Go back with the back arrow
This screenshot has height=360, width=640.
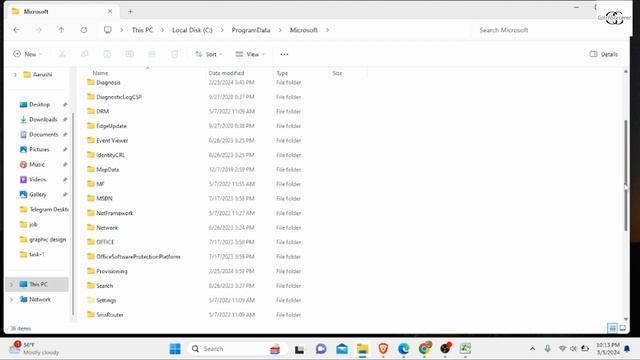coord(16,30)
